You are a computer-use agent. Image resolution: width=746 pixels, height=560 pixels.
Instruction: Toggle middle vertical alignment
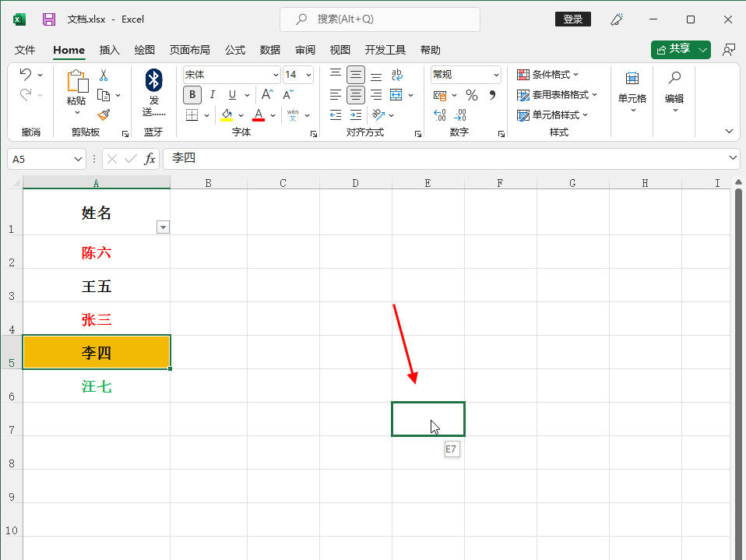click(355, 75)
